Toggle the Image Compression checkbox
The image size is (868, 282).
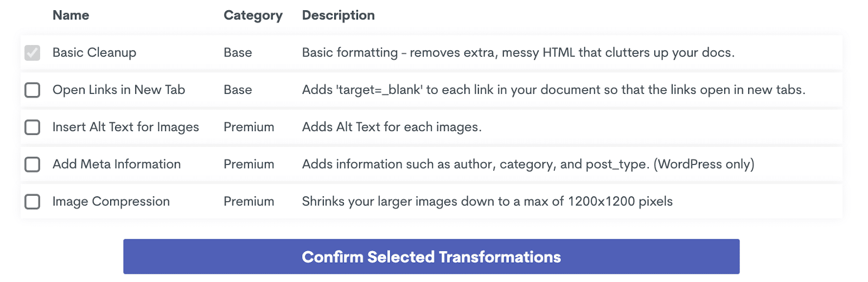[33, 202]
